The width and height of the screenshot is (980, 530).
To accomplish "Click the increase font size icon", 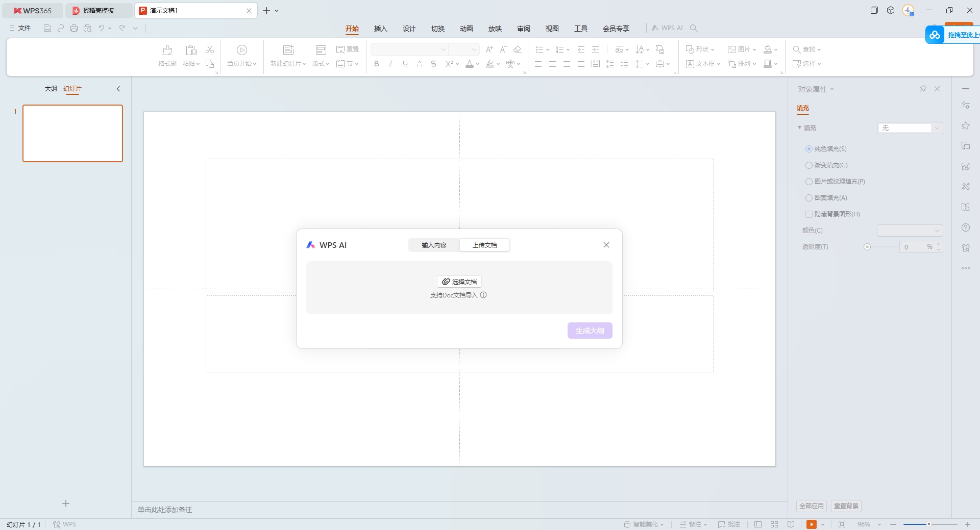I will 489,49.
